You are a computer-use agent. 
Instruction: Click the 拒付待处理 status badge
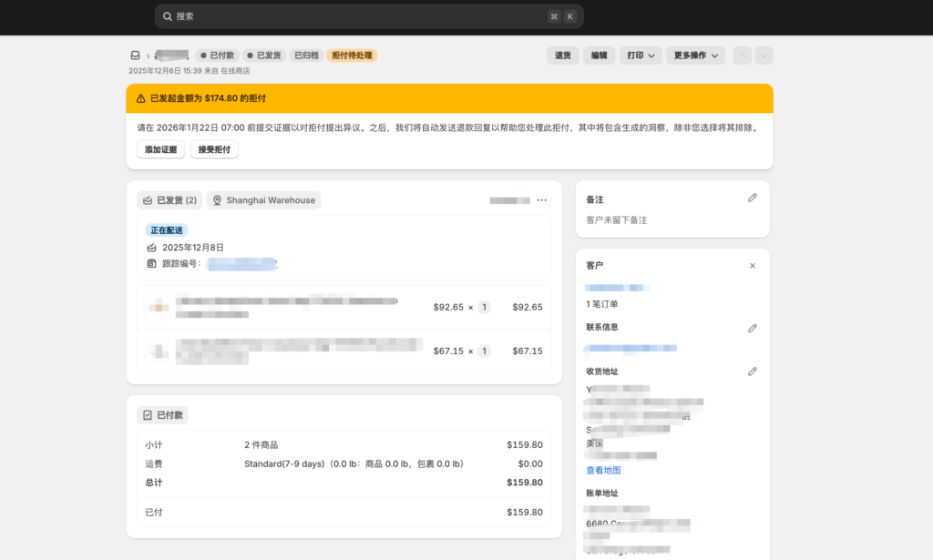[x=351, y=55]
